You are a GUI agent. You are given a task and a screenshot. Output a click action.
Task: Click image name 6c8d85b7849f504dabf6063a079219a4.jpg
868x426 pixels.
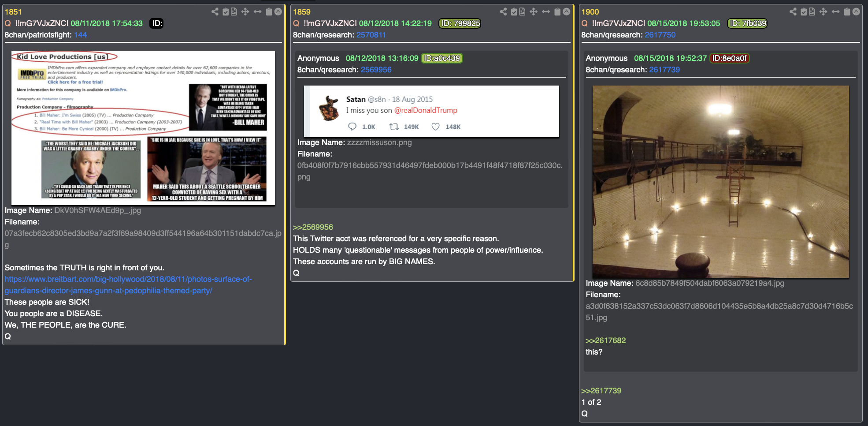click(x=710, y=283)
